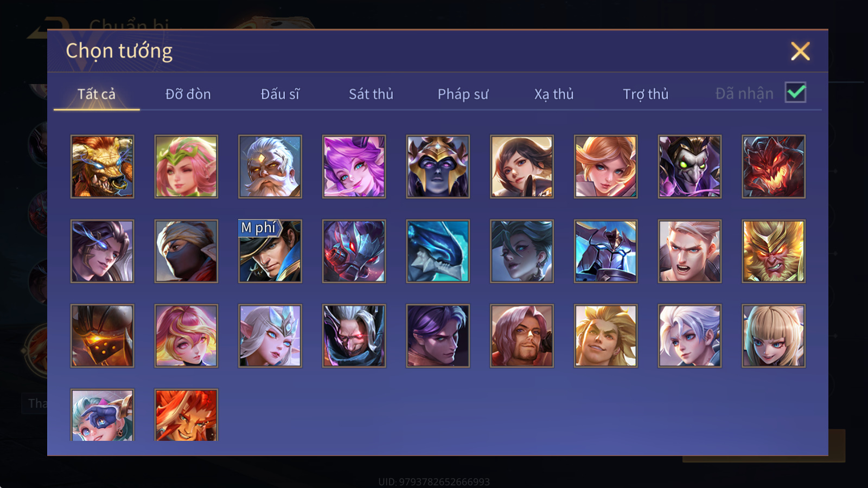Filter heroes by Pháp sư

tap(463, 94)
